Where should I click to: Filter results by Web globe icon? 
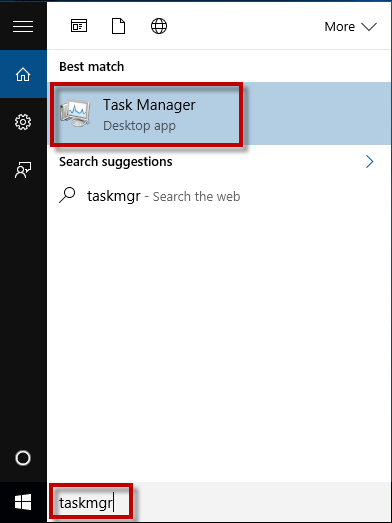[159, 26]
